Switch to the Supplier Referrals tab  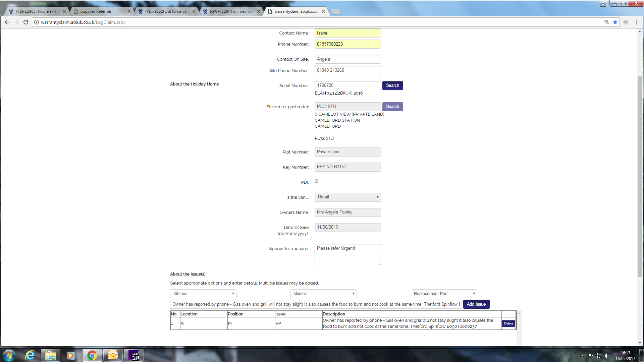[x=101, y=11]
